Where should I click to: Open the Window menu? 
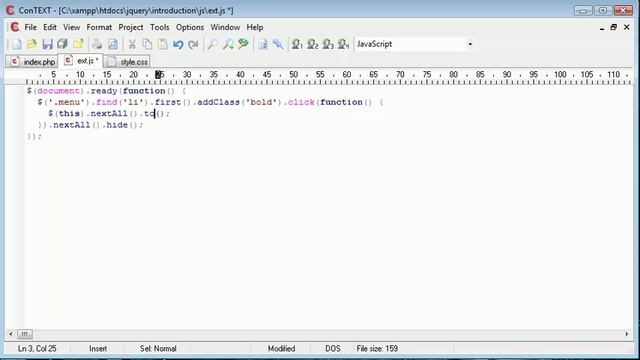click(x=225, y=27)
